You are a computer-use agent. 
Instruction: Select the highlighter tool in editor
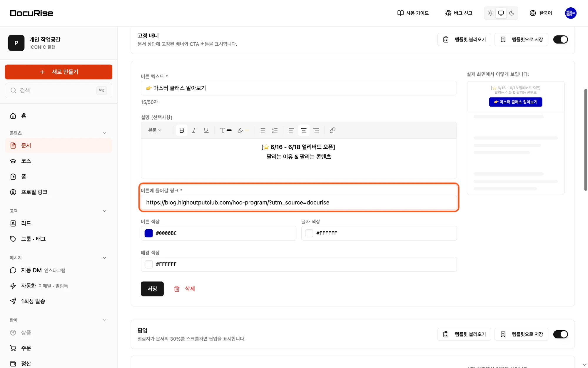(243, 130)
